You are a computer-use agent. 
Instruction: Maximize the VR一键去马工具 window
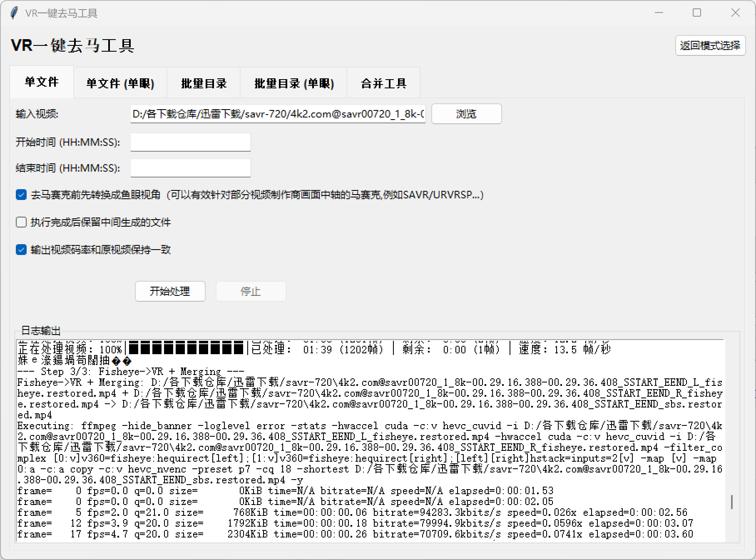tap(697, 13)
